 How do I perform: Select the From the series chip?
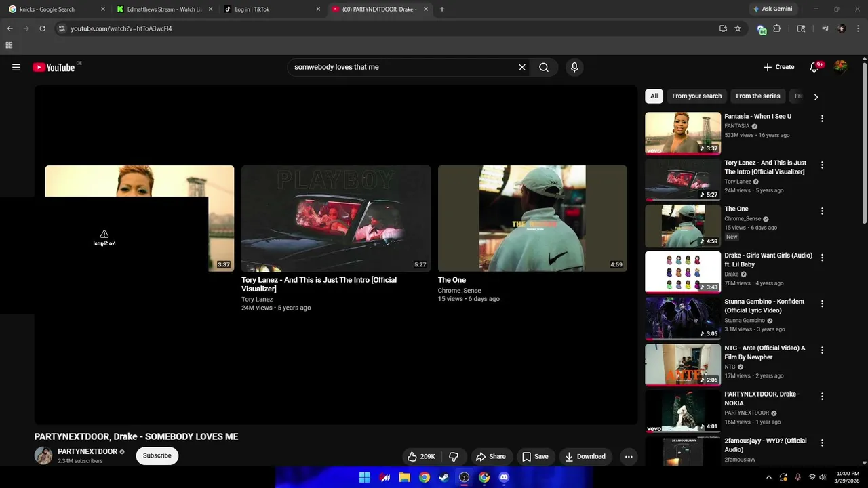[758, 96]
